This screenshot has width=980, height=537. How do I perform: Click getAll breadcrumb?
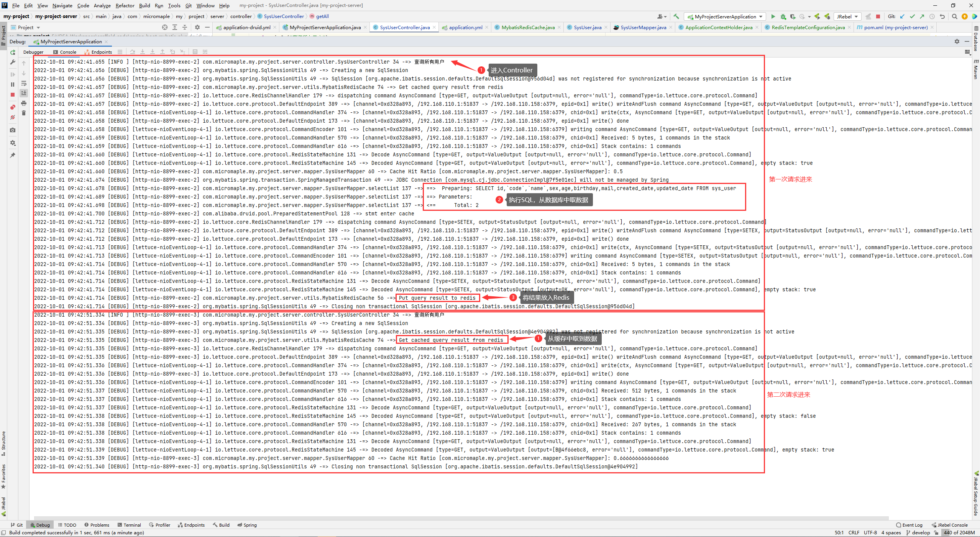point(320,16)
